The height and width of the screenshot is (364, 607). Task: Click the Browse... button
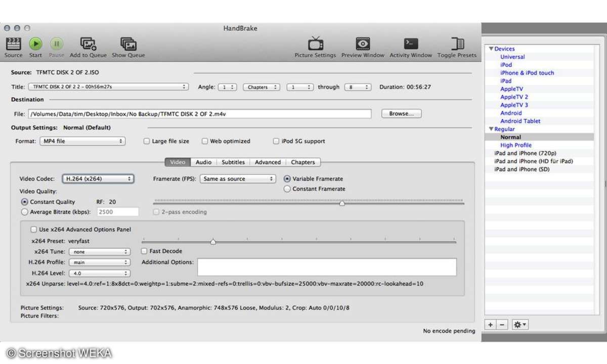[x=401, y=114]
